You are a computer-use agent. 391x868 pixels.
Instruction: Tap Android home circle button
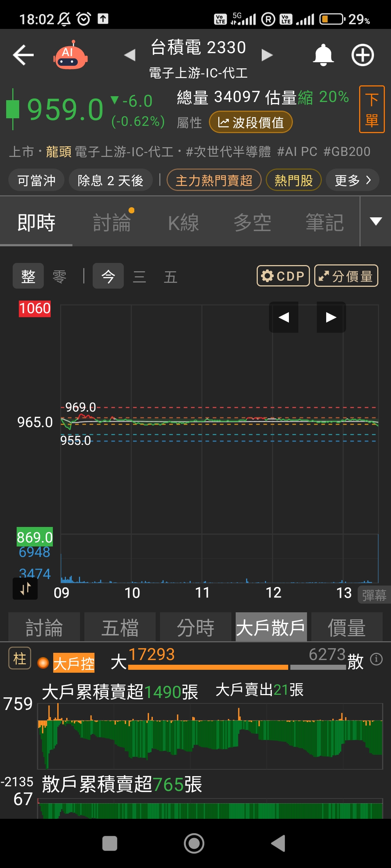click(x=194, y=843)
